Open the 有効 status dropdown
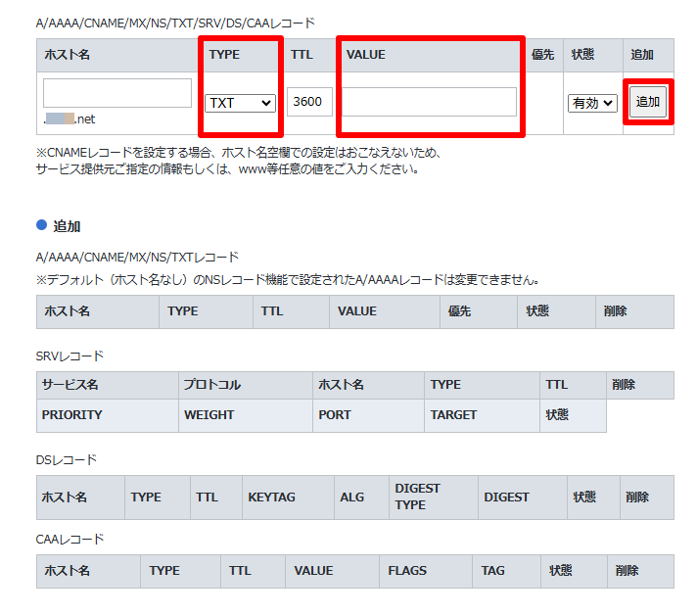This screenshot has width=697, height=616. [592, 103]
